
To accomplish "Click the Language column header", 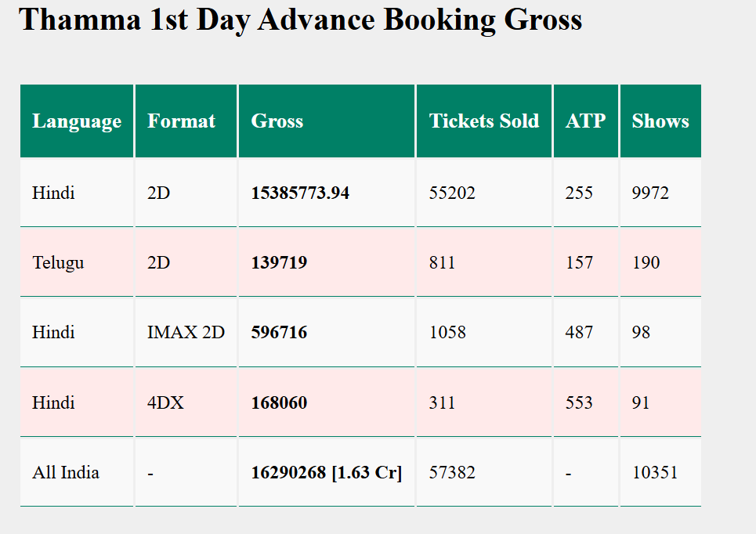I will tap(77, 121).
